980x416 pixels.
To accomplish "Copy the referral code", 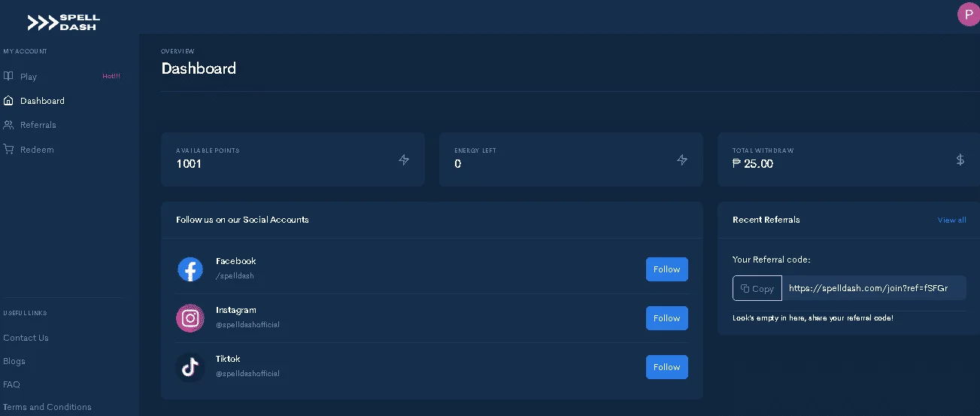I will coord(757,288).
